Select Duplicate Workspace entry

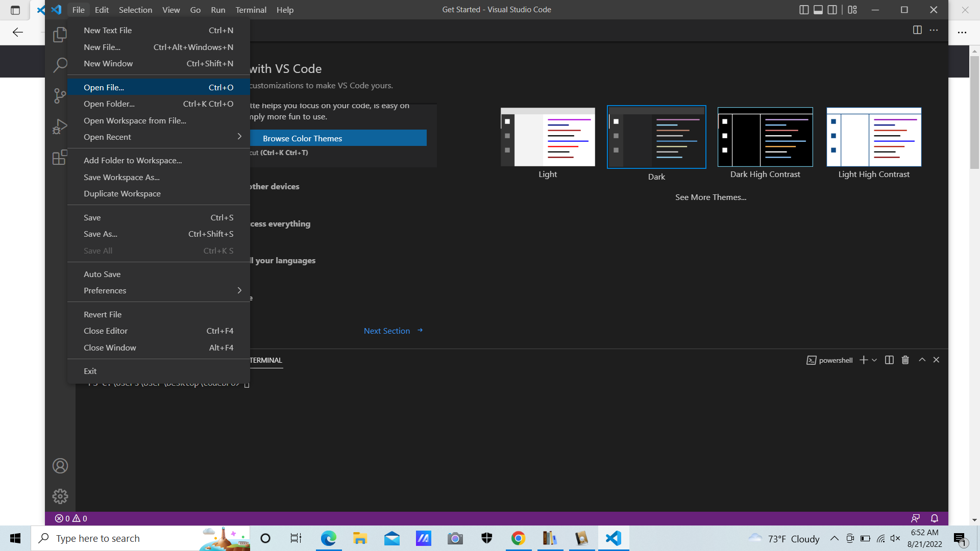[158, 193]
